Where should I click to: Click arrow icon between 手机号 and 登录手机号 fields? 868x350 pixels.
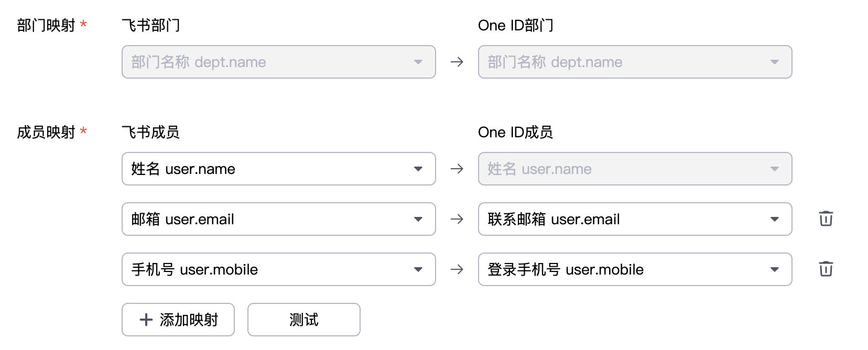click(x=457, y=269)
